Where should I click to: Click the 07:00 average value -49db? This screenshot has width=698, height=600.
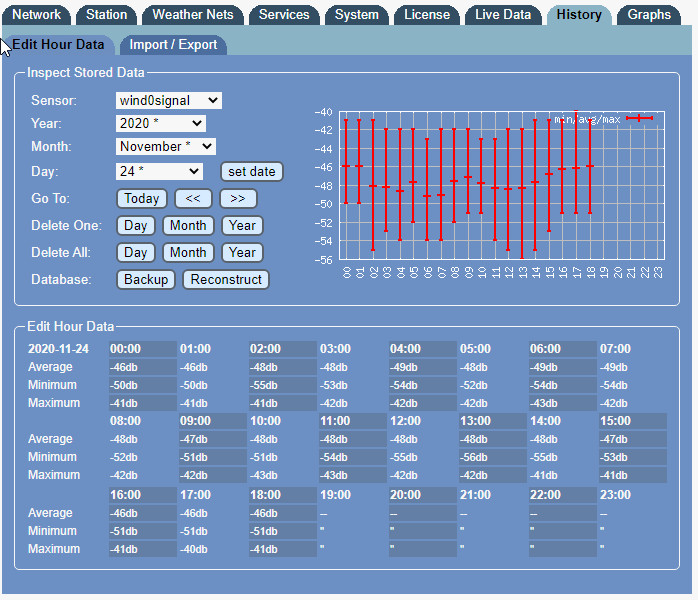(x=613, y=368)
